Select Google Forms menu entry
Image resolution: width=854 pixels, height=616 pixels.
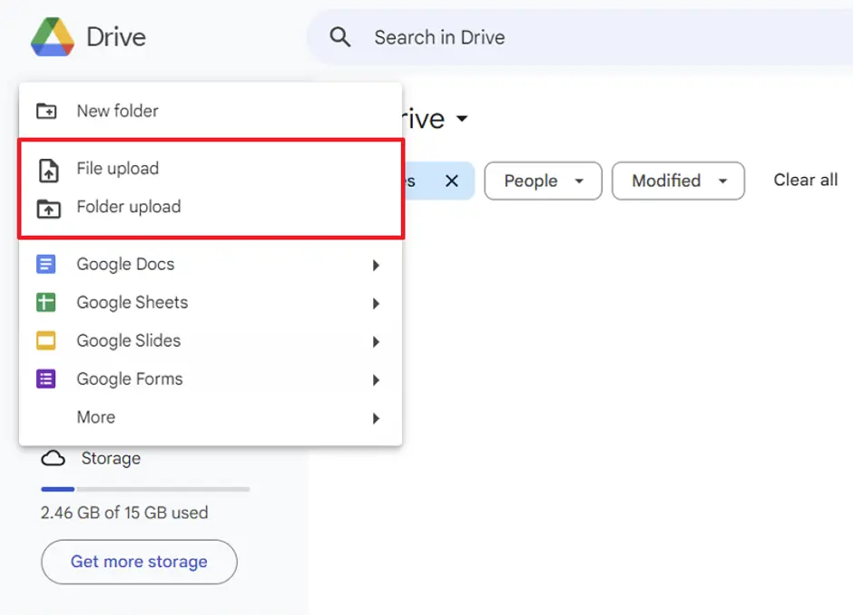point(211,378)
